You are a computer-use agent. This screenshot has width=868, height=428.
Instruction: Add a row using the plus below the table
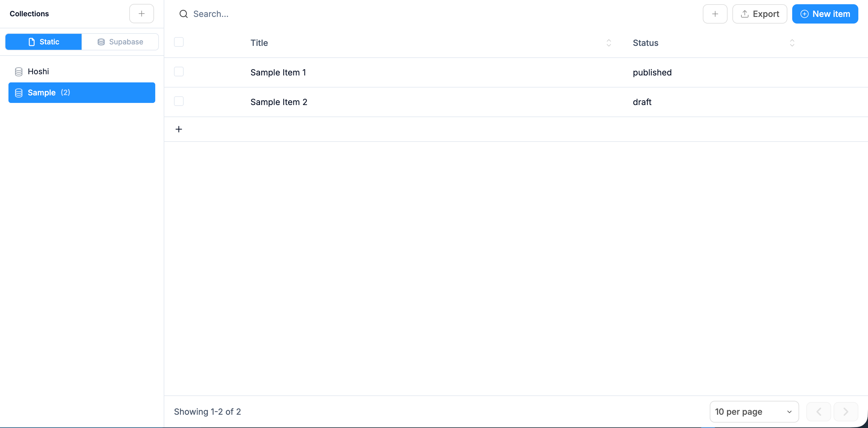pyautogui.click(x=179, y=129)
